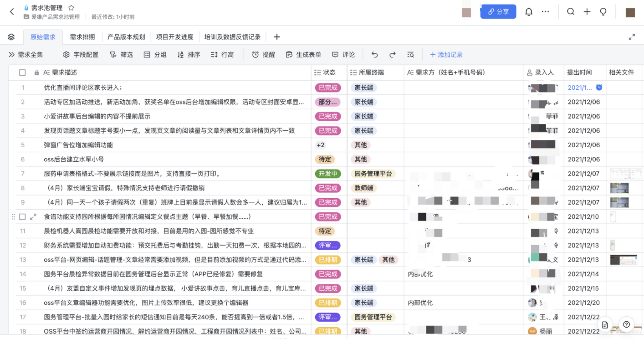
Task: Check the row 10 checkbox
Action: [x=22, y=217]
